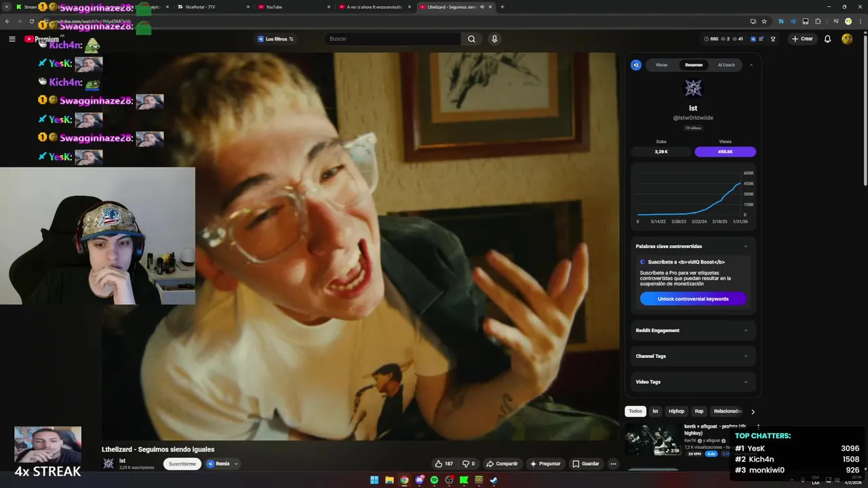Like the video with 187 likes
The height and width of the screenshot is (488, 868).
pyautogui.click(x=444, y=464)
